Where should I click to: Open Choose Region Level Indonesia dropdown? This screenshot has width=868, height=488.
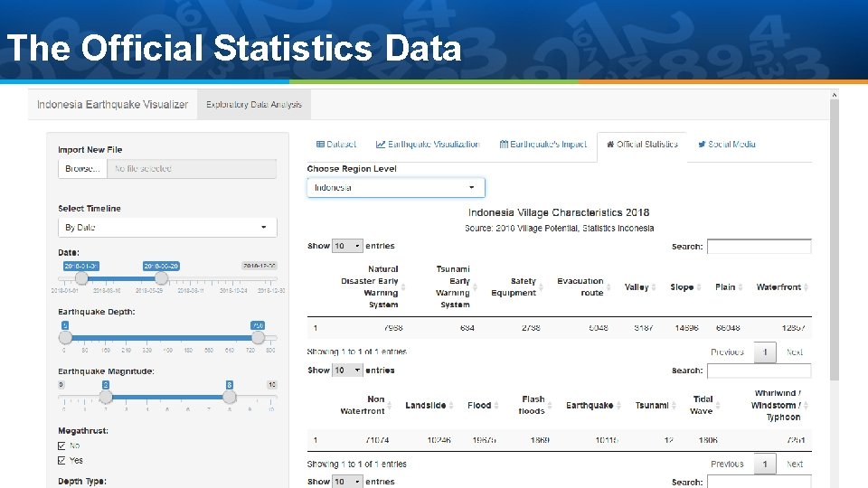(396, 188)
